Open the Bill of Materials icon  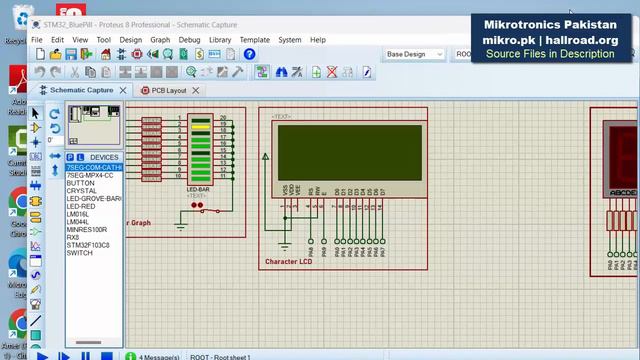click(199, 54)
